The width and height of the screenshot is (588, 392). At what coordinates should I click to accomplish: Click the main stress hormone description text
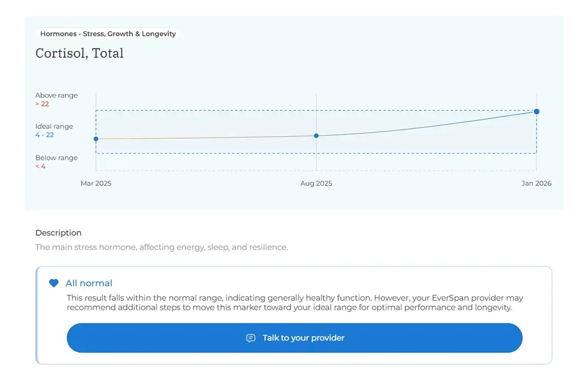(162, 247)
